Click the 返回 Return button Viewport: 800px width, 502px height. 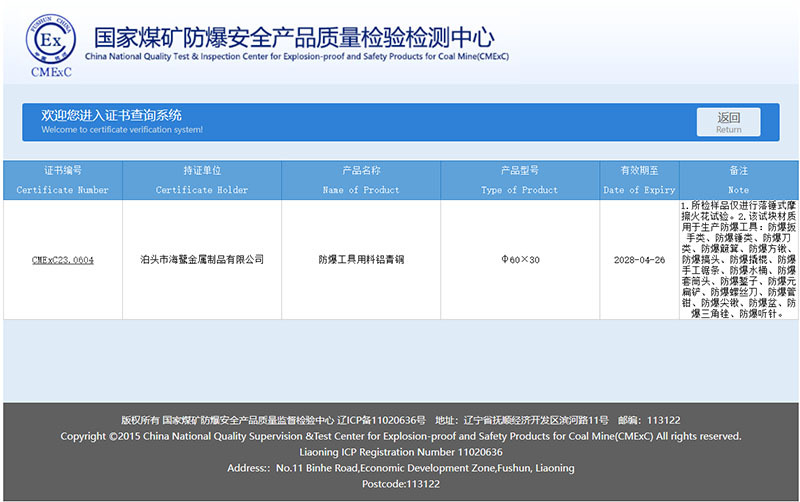tap(729, 122)
